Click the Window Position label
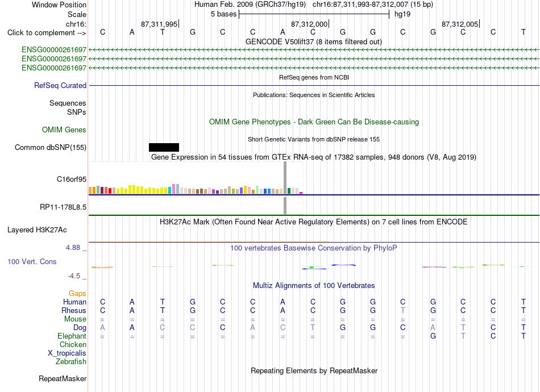This screenshot has width=540, height=392. (59, 5)
